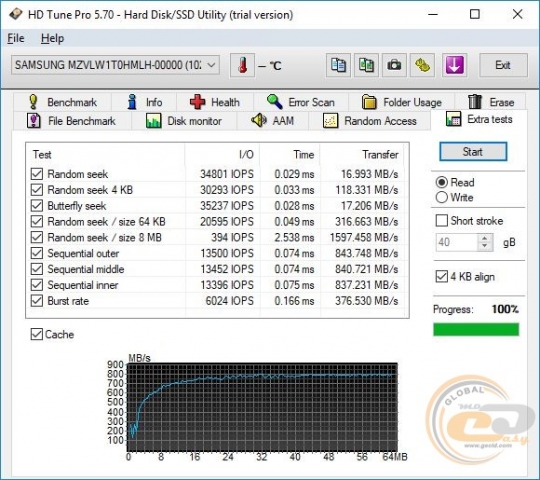Image resolution: width=540 pixels, height=480 pixels.
Task: Click the 1597.458 MB/s transfer value
Action: point(364,237)
